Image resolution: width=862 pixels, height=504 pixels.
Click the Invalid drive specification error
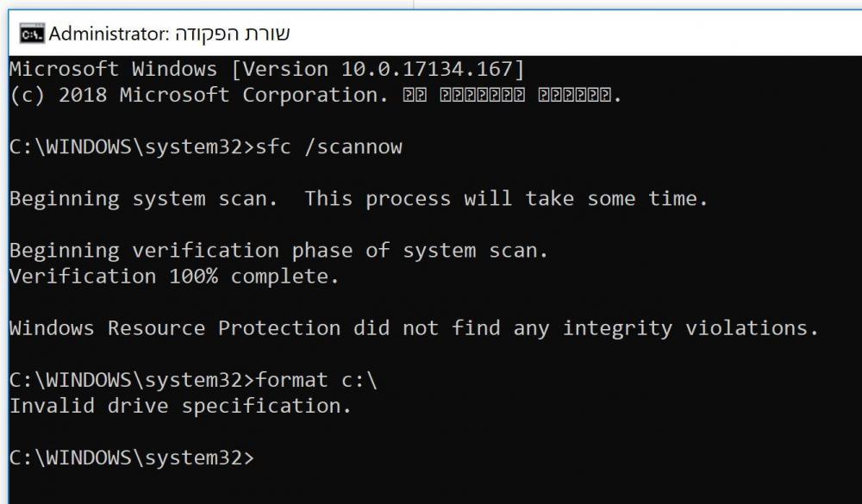(180, 406)
